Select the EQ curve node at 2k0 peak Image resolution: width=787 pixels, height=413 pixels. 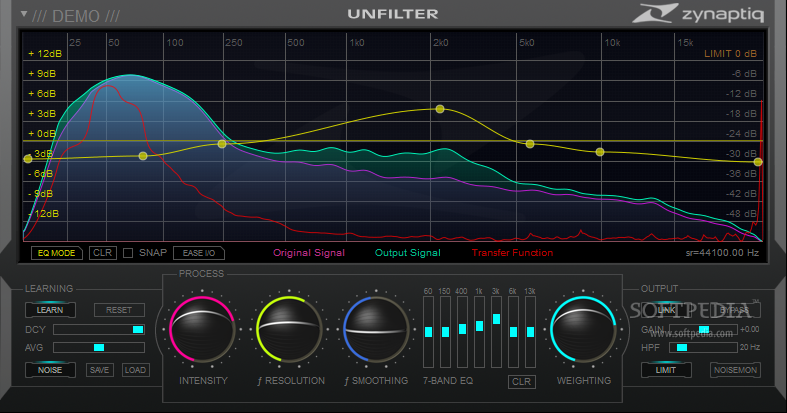[x=440, y=109]
